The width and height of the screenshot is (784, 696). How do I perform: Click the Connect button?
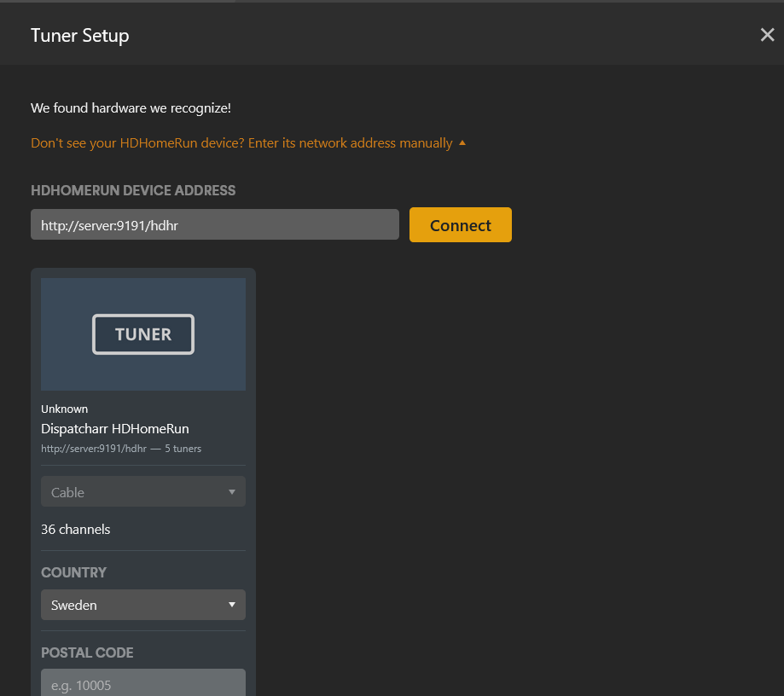point(460,224)
